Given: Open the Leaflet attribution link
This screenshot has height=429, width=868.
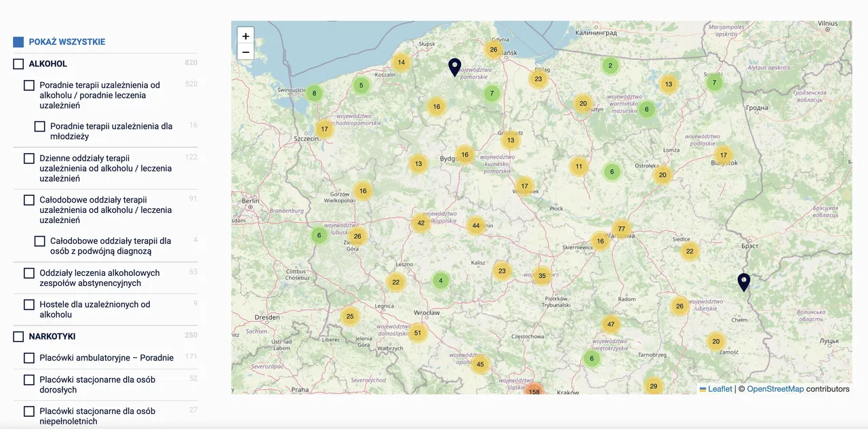Looking at the screenshot, I should tap(719, 389).
